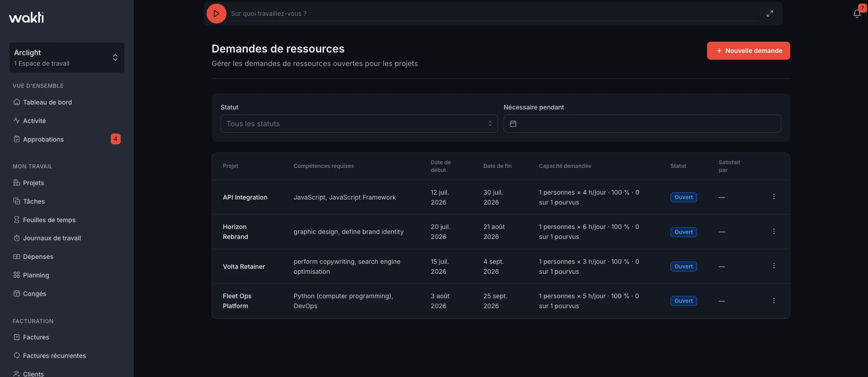The image size is (868, 377).
Task: Click Ouvert status of Fleet Ops Platform
Action: 684,301
